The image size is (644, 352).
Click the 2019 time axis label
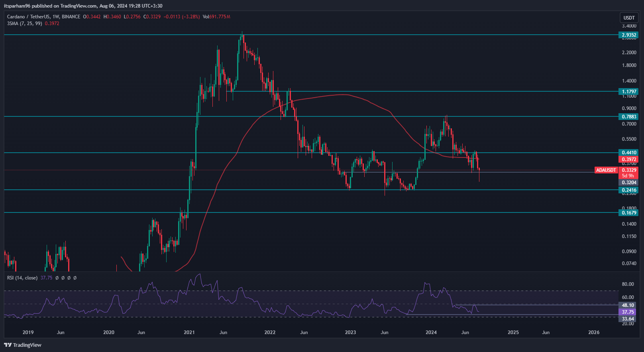coord(28,332)
